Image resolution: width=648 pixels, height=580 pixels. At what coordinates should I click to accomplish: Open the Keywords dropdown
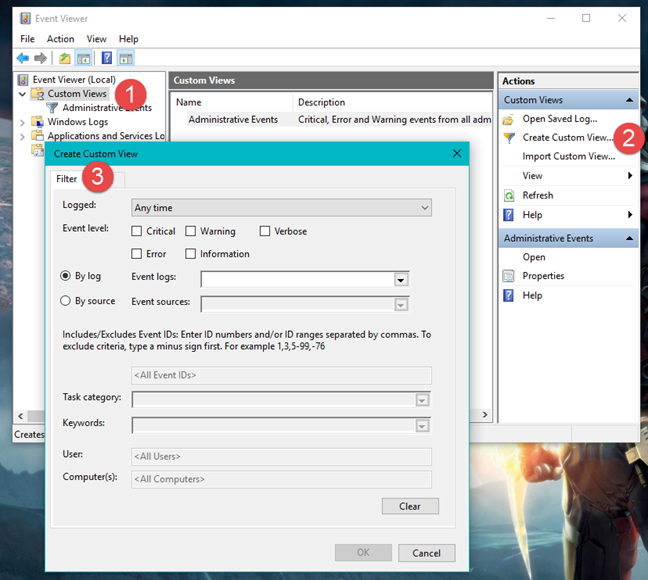(422, 426)
